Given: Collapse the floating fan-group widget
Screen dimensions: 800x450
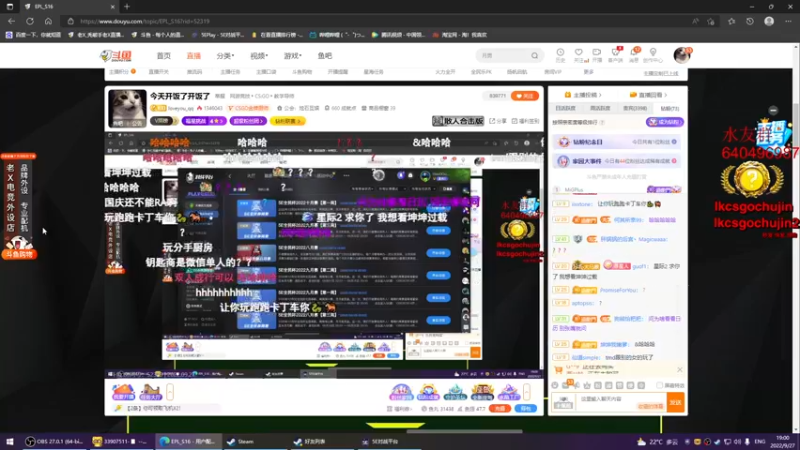Looking at the screenshot, I should (773, 110).
